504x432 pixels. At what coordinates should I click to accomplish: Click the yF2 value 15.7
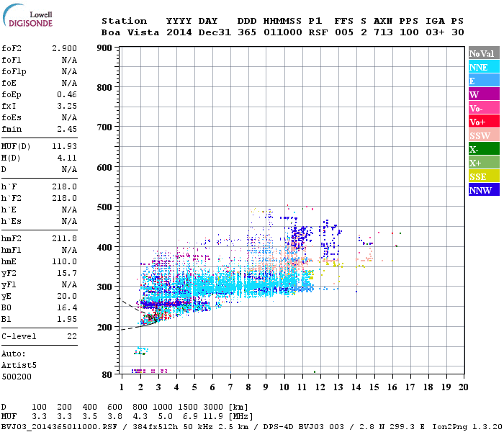pyautogui.click(x=67, y=273)
